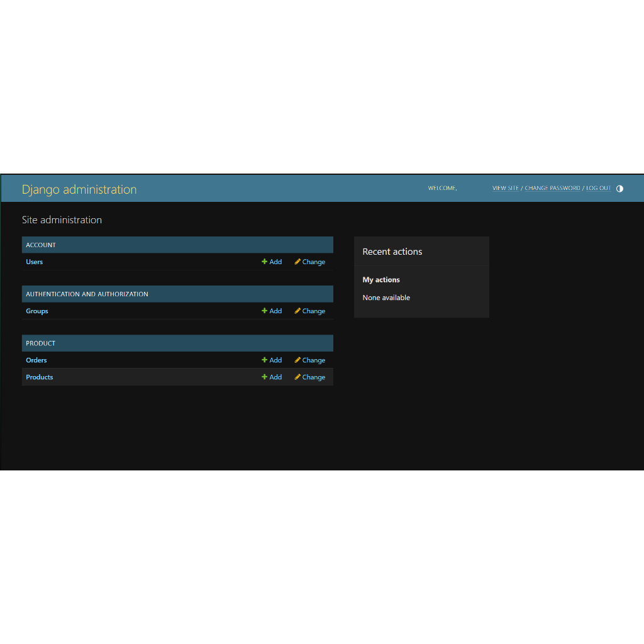This screenshot has height=644, width=644.
Task: Add a new product via Products row
Action: tap(272, 377)
